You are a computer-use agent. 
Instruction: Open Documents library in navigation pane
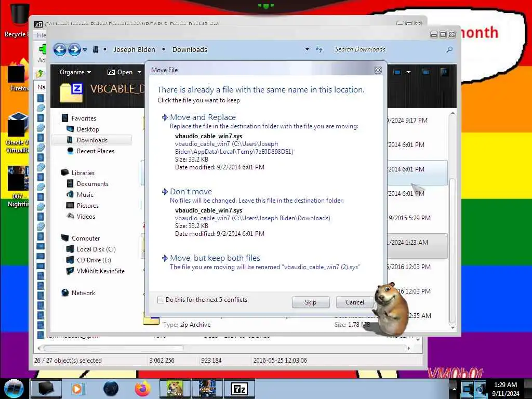coord(92,183)
